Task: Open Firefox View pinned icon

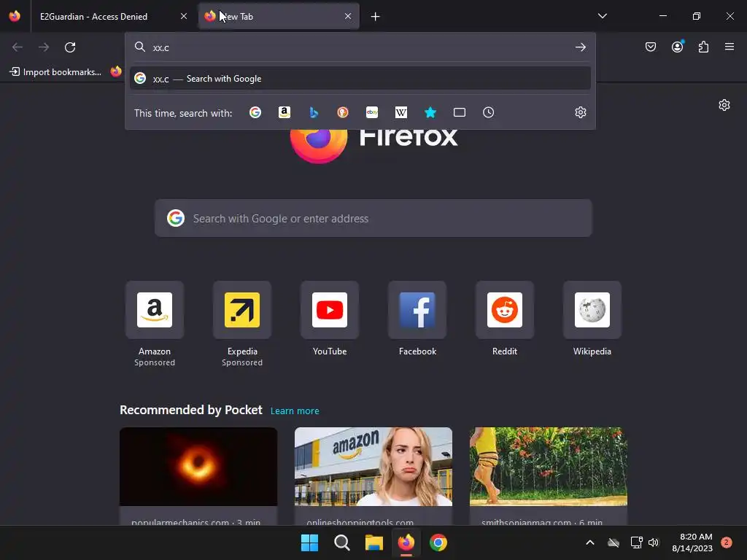Action: click(x=15, y=16)
